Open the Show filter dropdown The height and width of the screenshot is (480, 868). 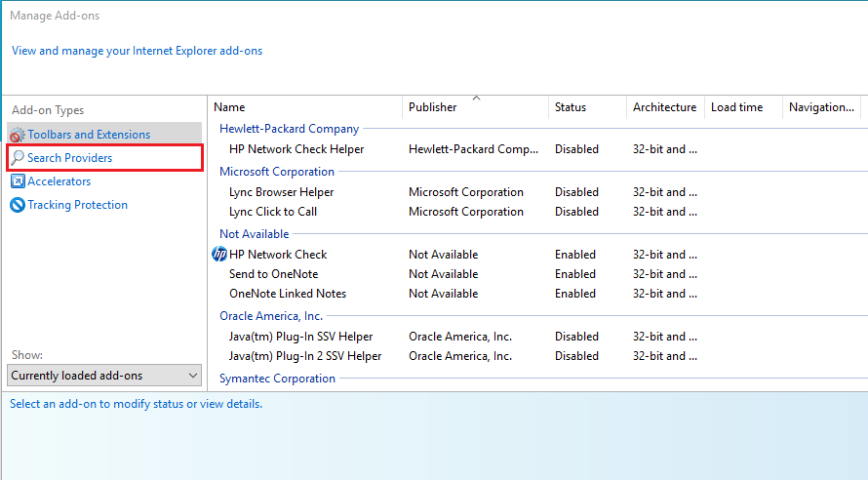104,376
